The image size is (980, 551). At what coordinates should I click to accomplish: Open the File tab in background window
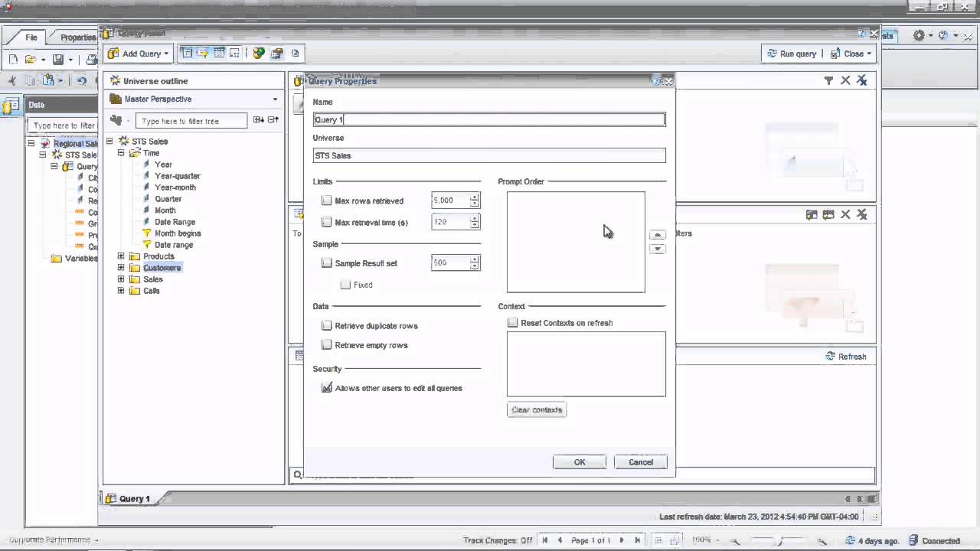(x=31, y=37)
